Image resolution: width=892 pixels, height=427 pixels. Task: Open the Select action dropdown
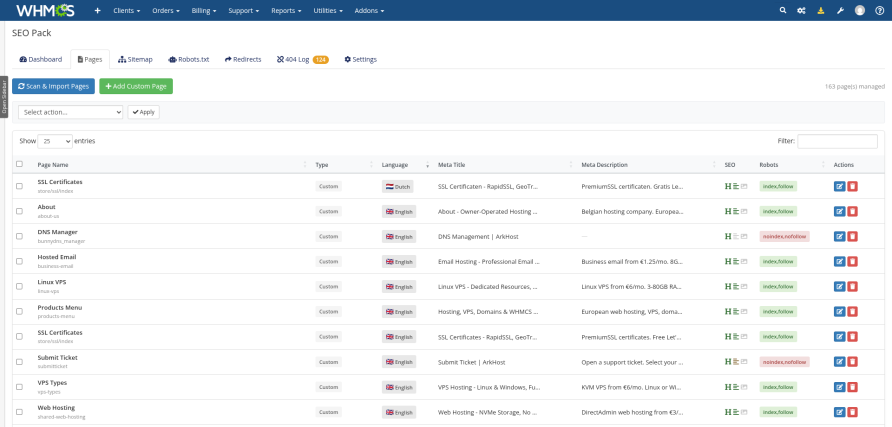click(x=71, y=112)
